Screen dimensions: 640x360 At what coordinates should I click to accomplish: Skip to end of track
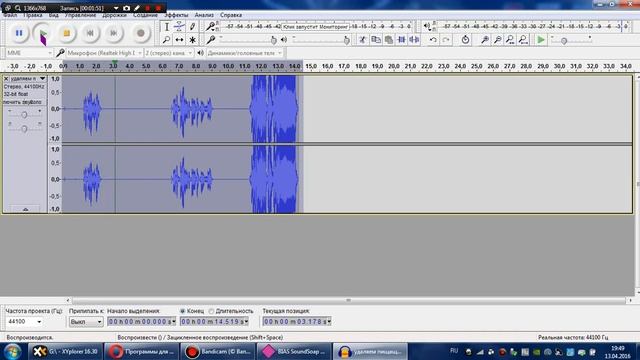tap(114, 33)
